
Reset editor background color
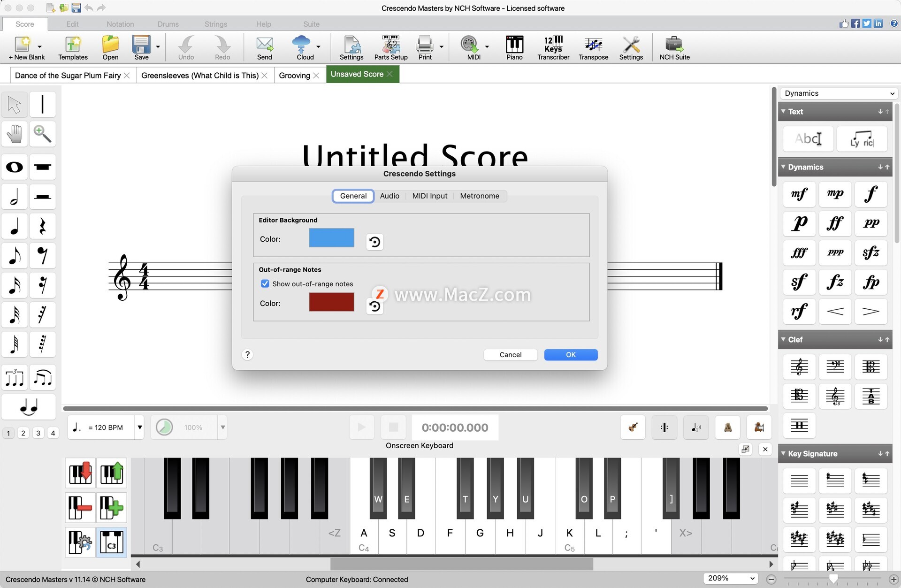(374, 242)
